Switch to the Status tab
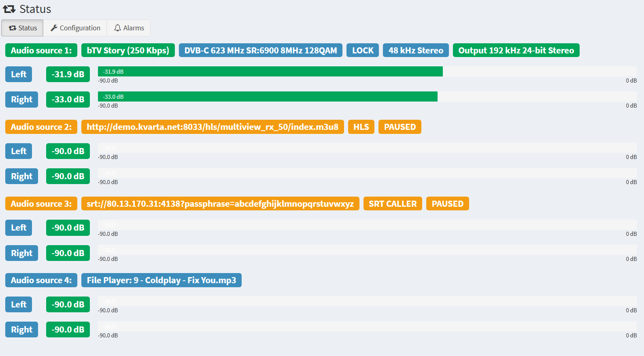 pyautogui.click(x=23, y=28)
